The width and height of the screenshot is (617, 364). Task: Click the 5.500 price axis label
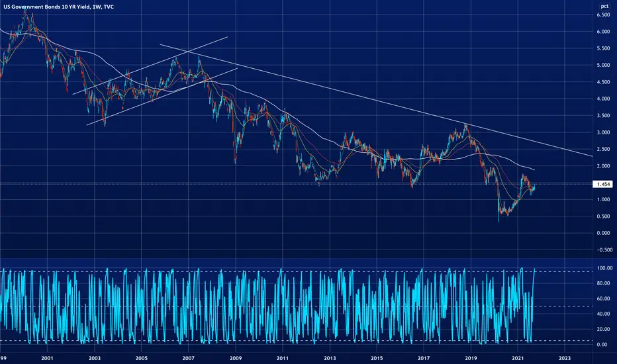603,48
